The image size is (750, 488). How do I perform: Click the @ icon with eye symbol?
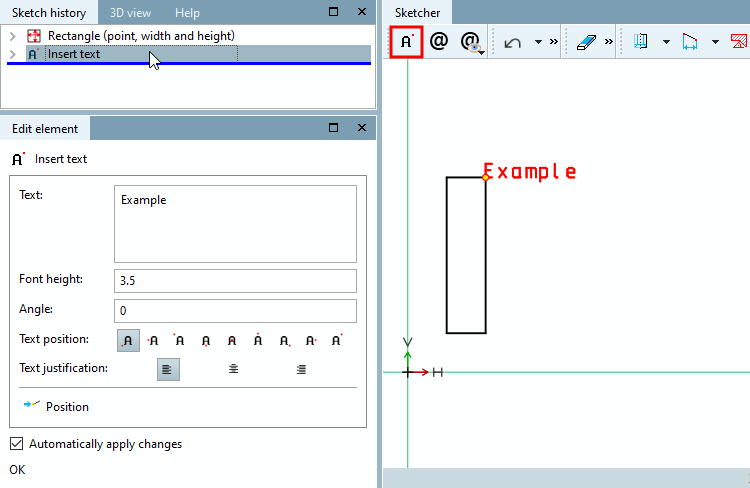point(471,42)
